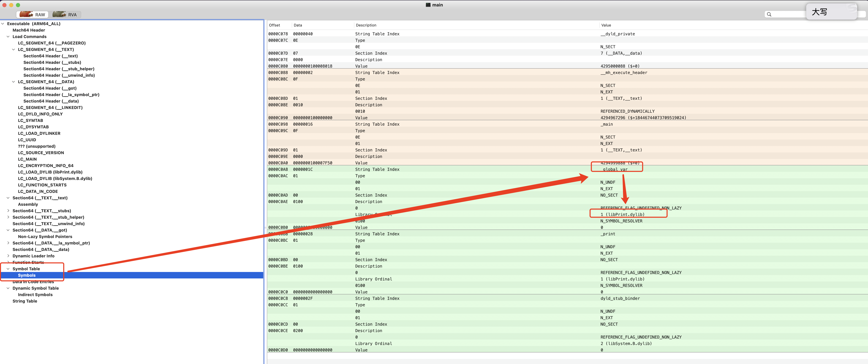This screenshot has height=364, width=868.
Task: Collapse the Dynamic Symbol Table node
Action: (x=8, y=288)
